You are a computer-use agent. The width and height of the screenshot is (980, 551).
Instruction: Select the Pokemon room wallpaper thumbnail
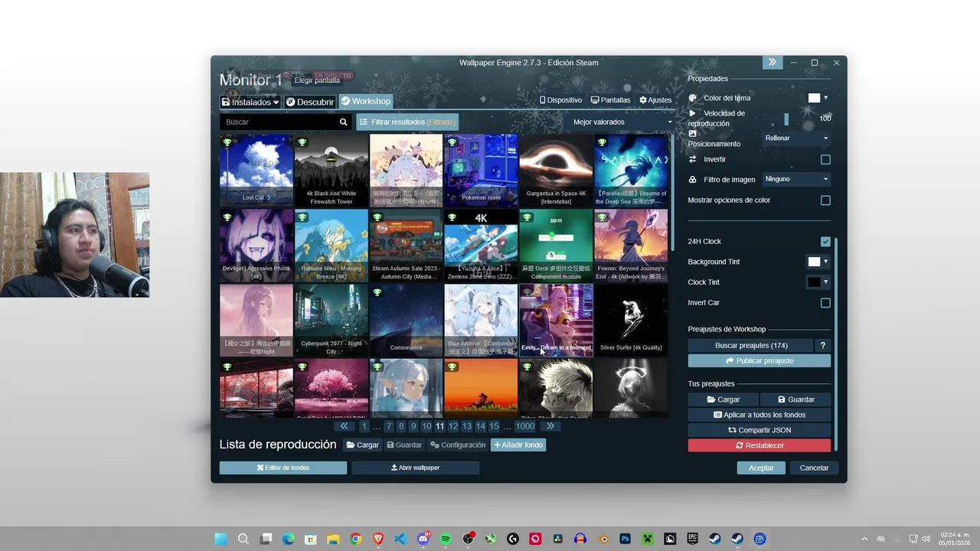click(x=481, y=171)
